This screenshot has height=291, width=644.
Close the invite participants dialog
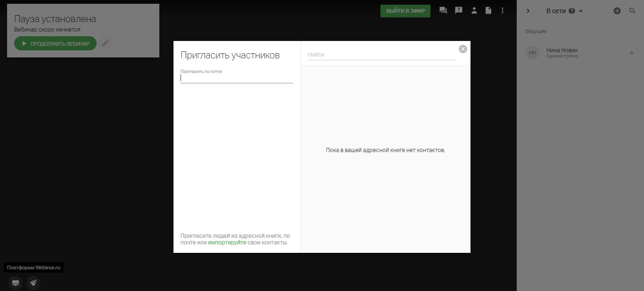coord(463,49)
